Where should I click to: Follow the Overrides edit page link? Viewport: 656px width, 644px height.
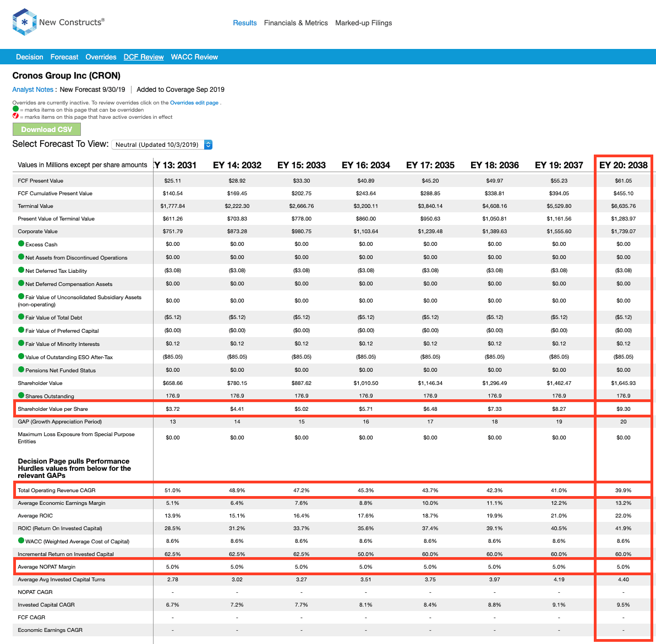[194, 102]
